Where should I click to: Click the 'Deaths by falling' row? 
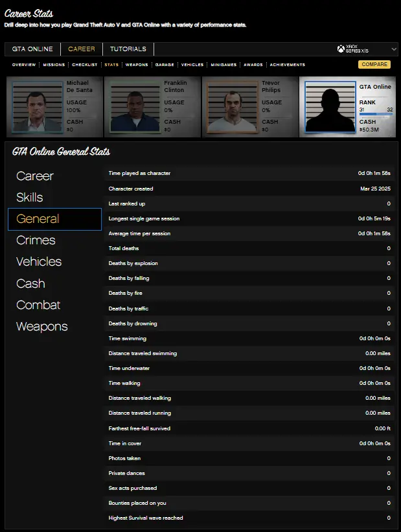point(249,278)
